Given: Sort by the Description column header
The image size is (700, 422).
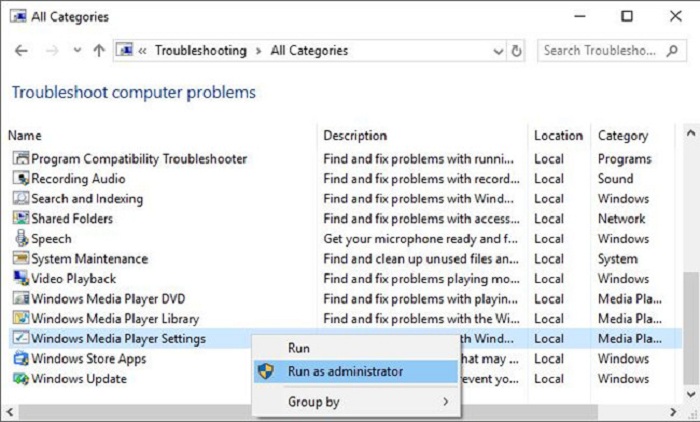Looking at the screenshot, I should [355, 135].
